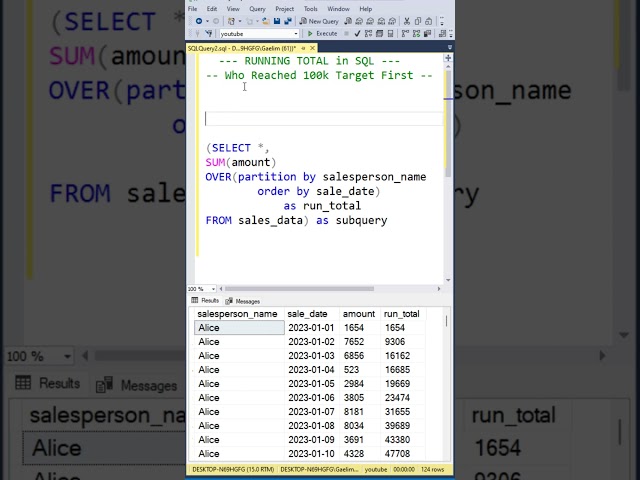Save the query with the Save icon
This screenshot has height=480, width=640.
coord(277,21)
